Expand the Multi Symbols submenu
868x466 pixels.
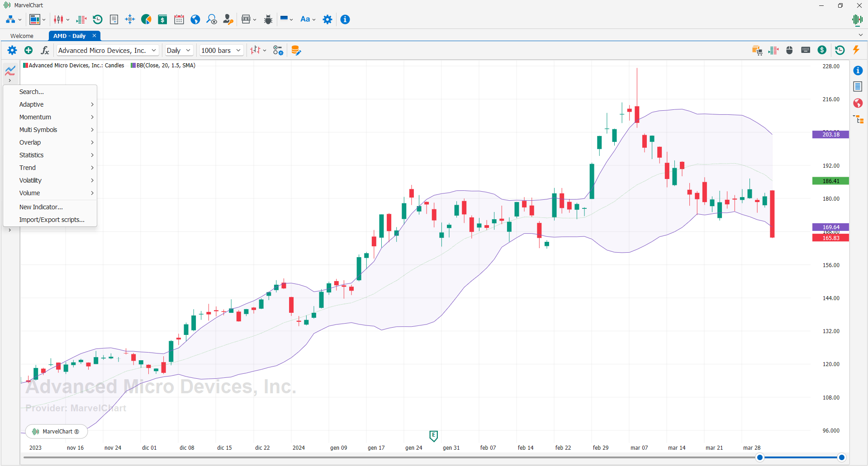click(x=50, y=130)
